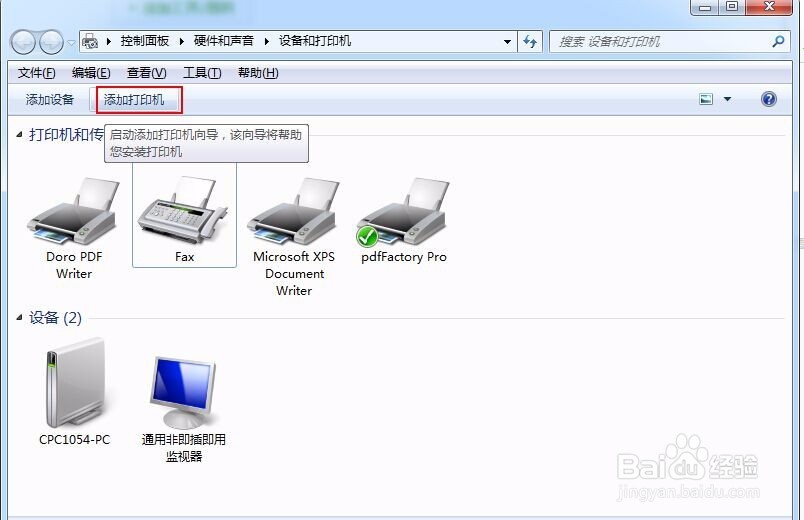Viewport: 804px width, 520px height.
Task: Open recent pages dropdown next to Forward
Action: tap(71, 43)
